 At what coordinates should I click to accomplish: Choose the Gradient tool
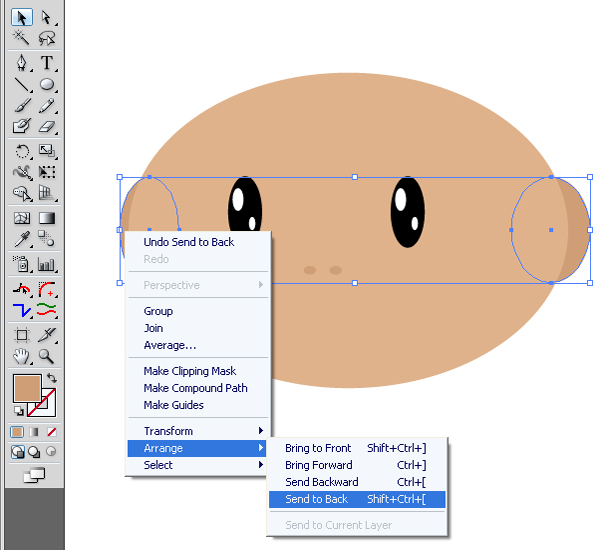click(x=46, y=218)
